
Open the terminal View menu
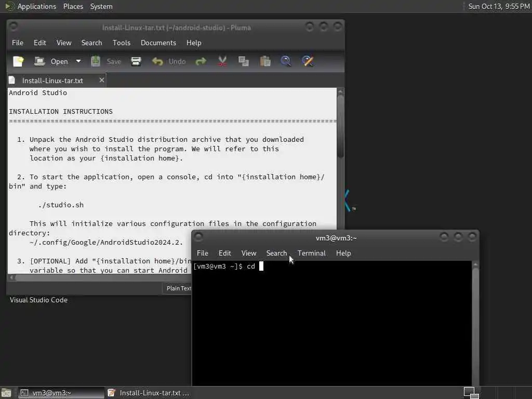point(249,253)
